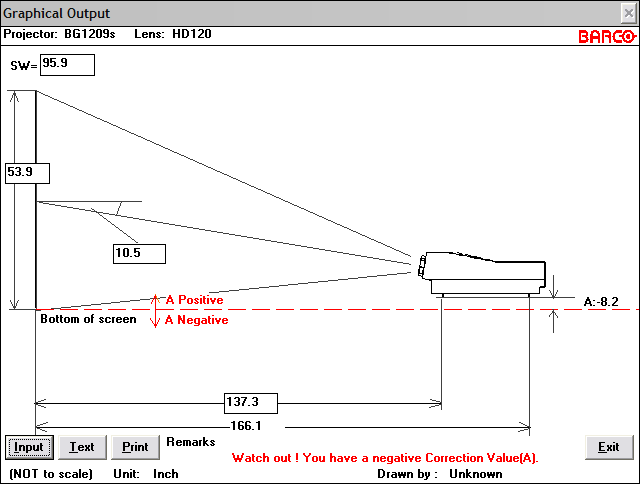The image size is (640, 484).
Task: Click the Unit value Inch
Action: [166, 474]
